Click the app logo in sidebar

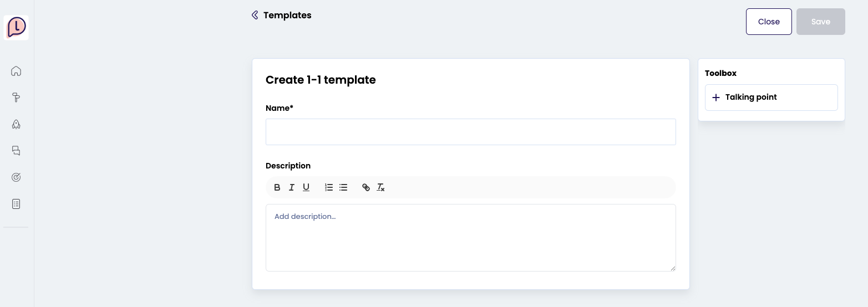click(16, 27)
